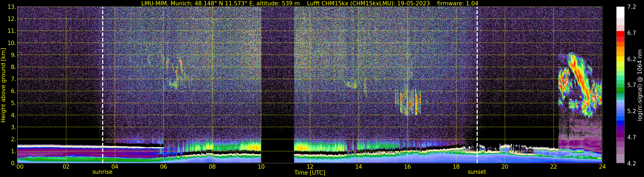Click the x-axis tick label "18"
The width and height of the screenshot is (644, 177).
pyautogui.click(x=456, y=167)
